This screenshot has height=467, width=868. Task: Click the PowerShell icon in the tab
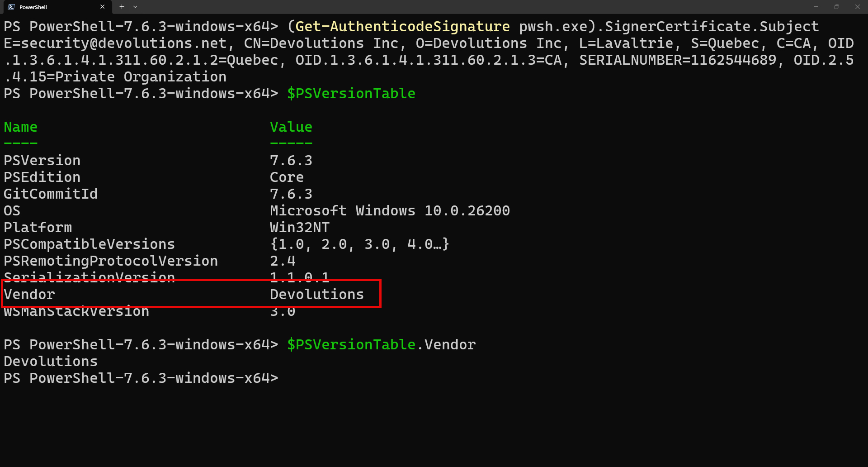coord(11,7)
